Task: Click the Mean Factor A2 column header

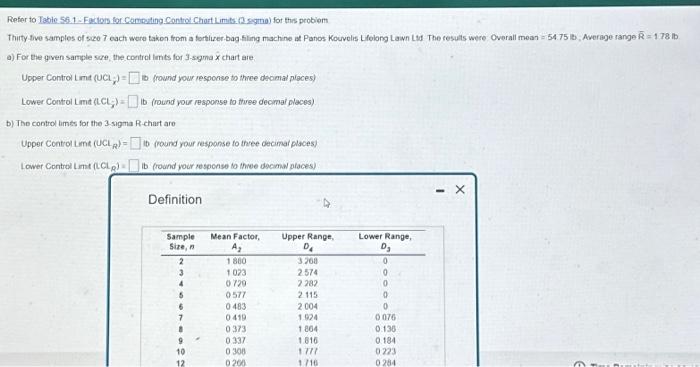Action: click(235, 242)
